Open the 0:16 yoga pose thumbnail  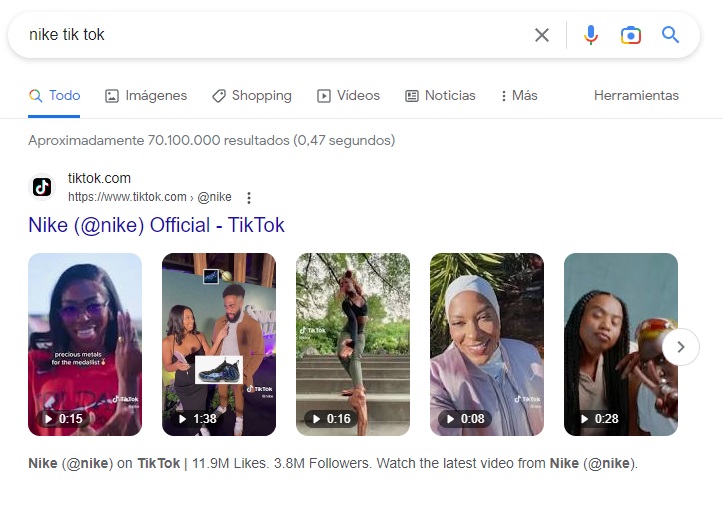click(x=353, y=344)
